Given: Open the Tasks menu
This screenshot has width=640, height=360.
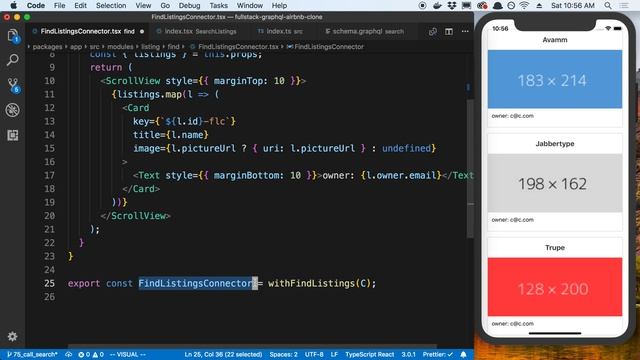Looking at the screenshot, I should coord(218,6).
